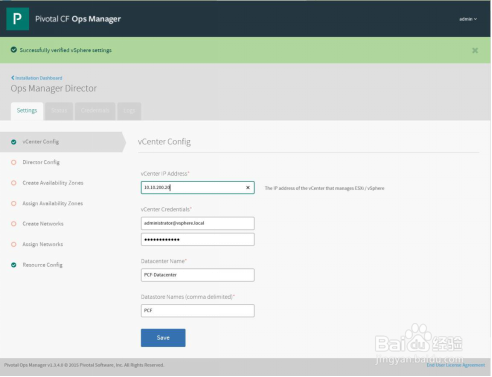Click the Ops Manager Director heading
Viewport: 492px width, 377px height.
click(54, 88)
